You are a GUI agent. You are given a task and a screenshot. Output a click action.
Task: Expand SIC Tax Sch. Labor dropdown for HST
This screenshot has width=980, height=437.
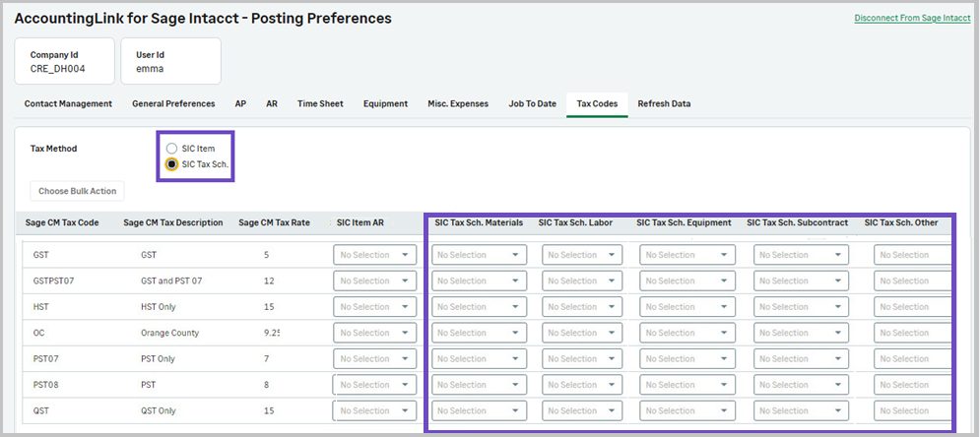[x=584, y=307]
